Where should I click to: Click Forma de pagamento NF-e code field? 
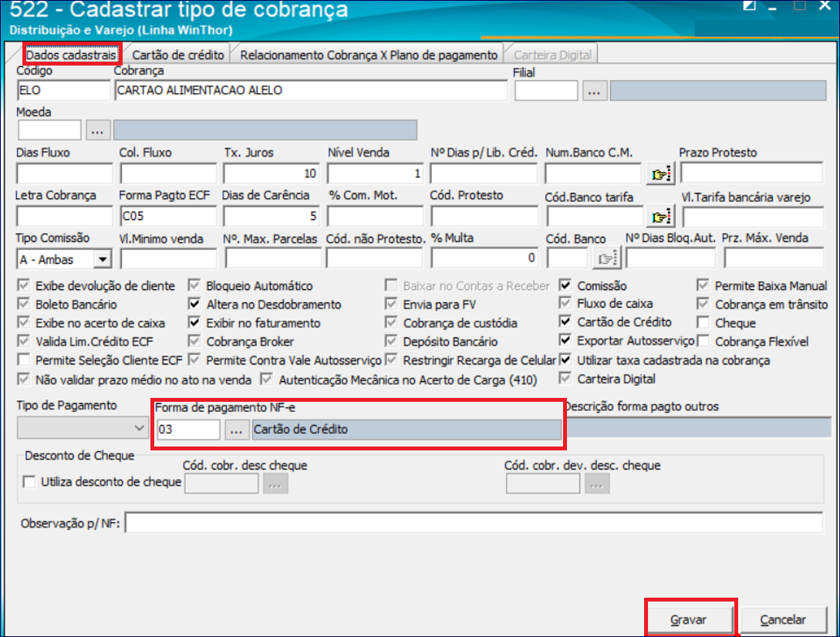click(x=188, y=430)
